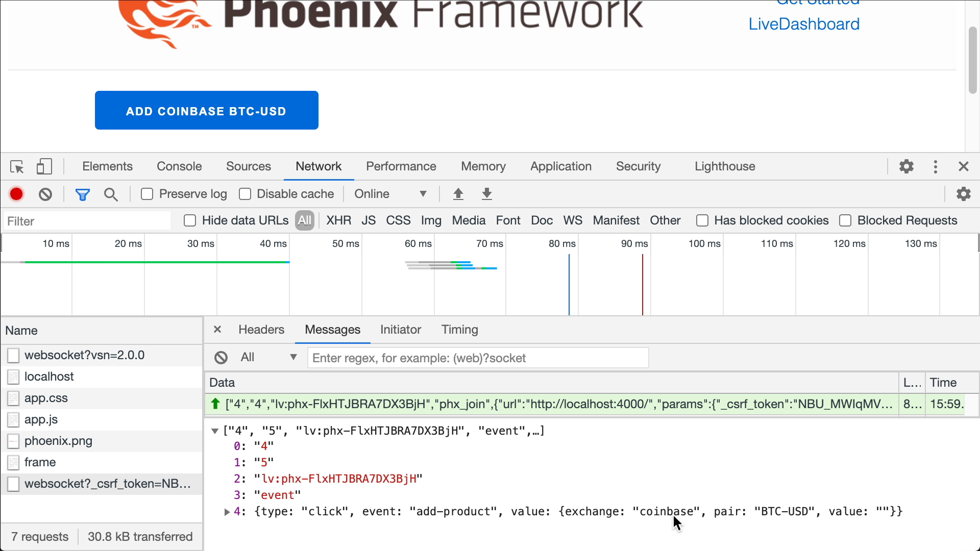The height and width of the screenshot is (551, 980).
Task: Clear the network log
Action: [x=45, y=194]
